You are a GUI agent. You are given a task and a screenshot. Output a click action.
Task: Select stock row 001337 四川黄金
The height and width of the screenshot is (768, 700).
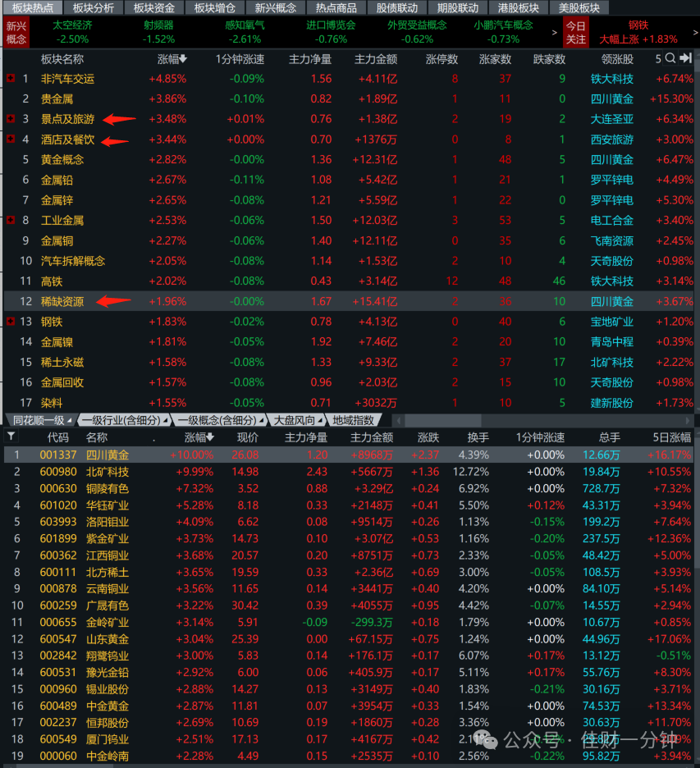348,455
